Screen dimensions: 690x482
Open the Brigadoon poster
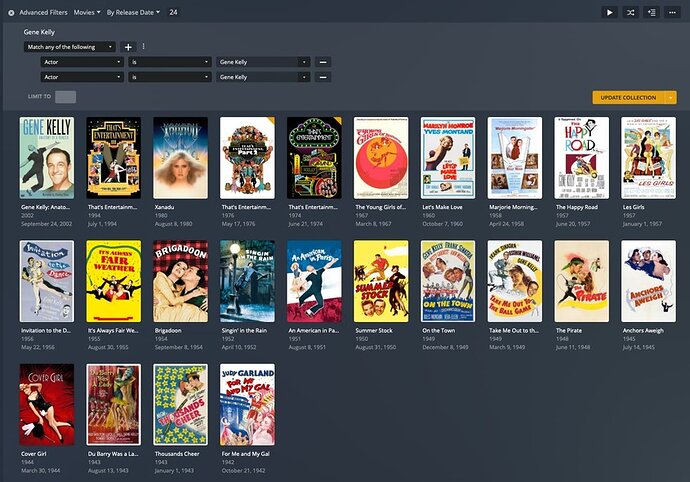pyautogui.click(x=180, y=281)
